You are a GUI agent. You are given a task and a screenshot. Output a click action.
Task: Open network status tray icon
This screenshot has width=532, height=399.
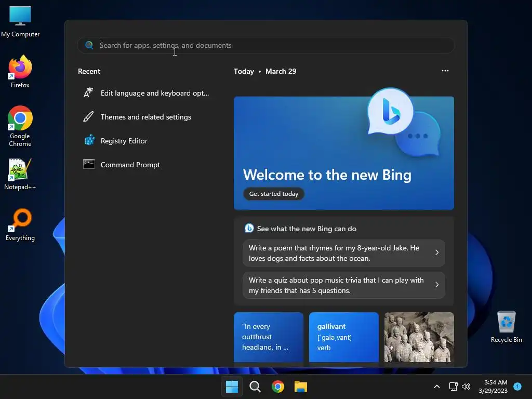[x=453, y=387]
